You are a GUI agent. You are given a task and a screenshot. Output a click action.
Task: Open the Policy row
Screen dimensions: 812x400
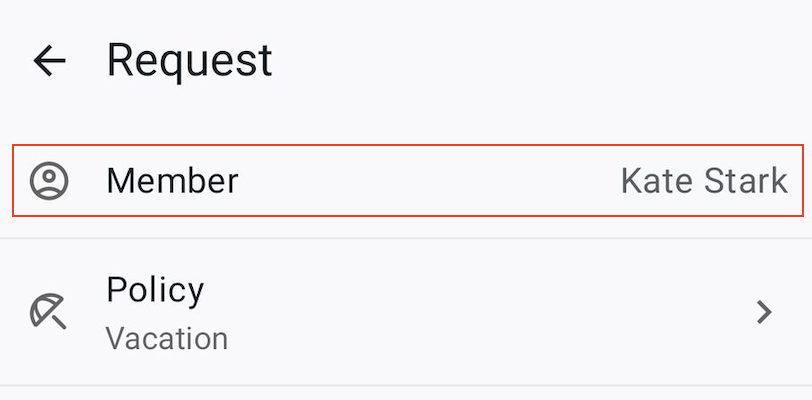pyautogui.click(x=407, y=312)
